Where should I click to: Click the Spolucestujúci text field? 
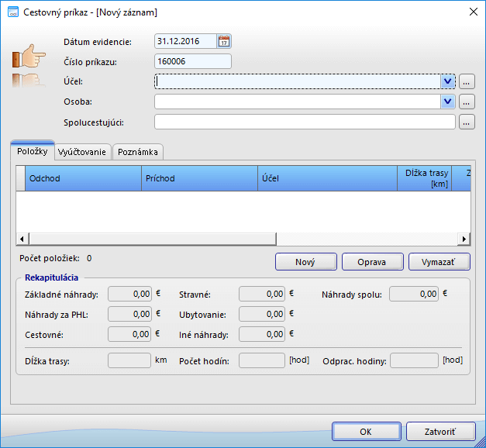[304, 122]
